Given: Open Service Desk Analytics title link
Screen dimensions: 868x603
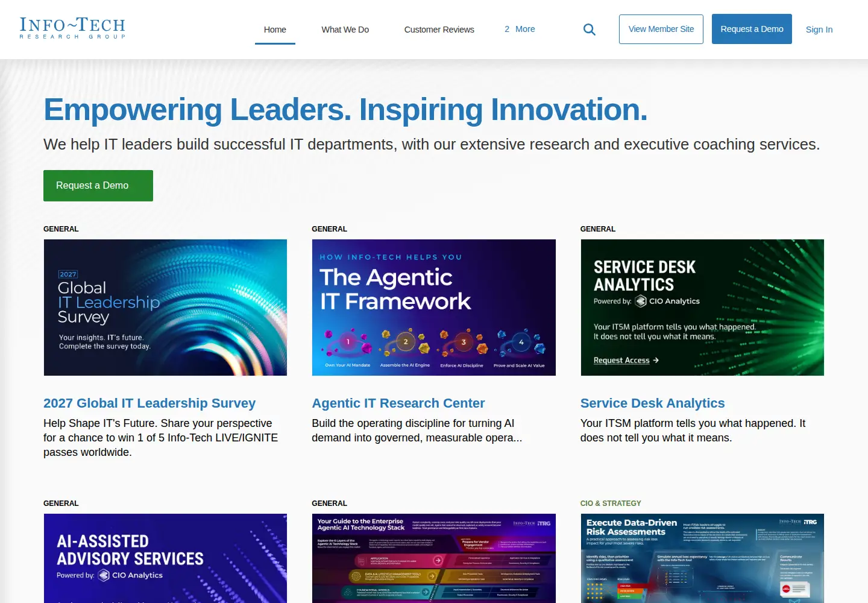Looking at the screenshot, I should [x=653, y=403].
